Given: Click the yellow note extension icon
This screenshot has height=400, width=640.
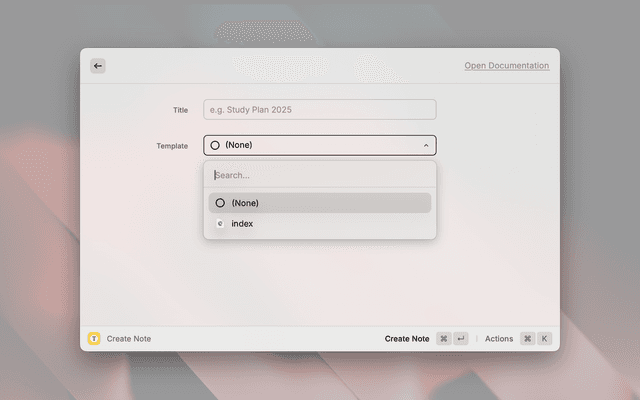Looking at the screenshot, I should pos(94,339).
